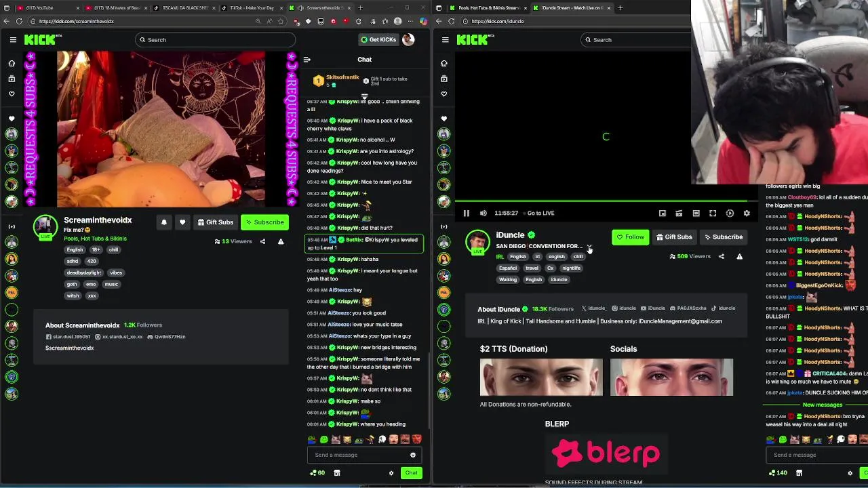Open new tab in right browser window
868x488 pixels.
coord(620,8)
